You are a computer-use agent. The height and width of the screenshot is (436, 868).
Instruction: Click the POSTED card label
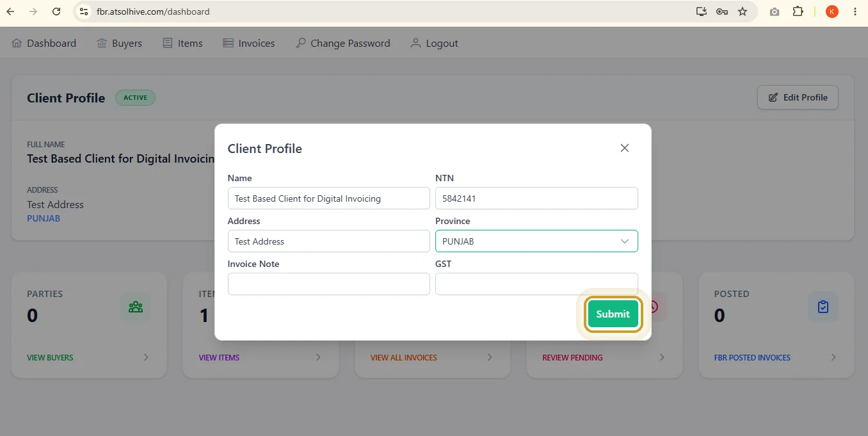pos(732,294)
